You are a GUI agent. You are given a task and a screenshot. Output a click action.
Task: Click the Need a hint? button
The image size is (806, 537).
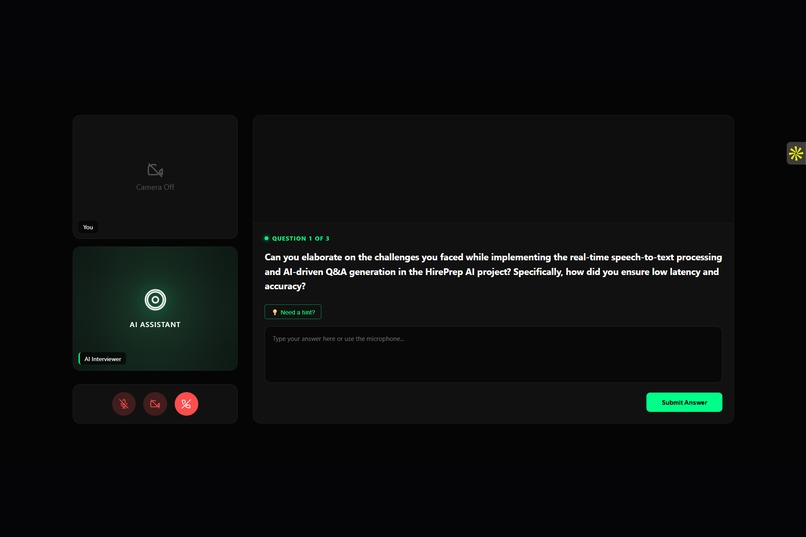[293, 312]
